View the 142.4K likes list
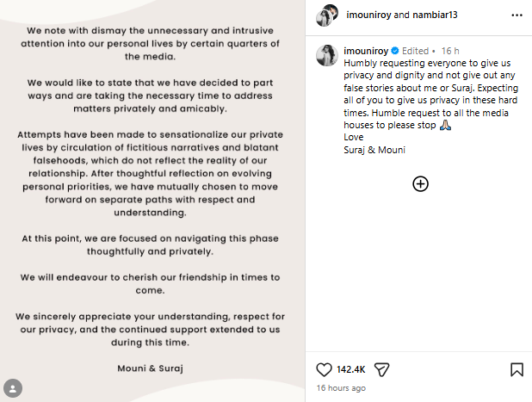 351,369
